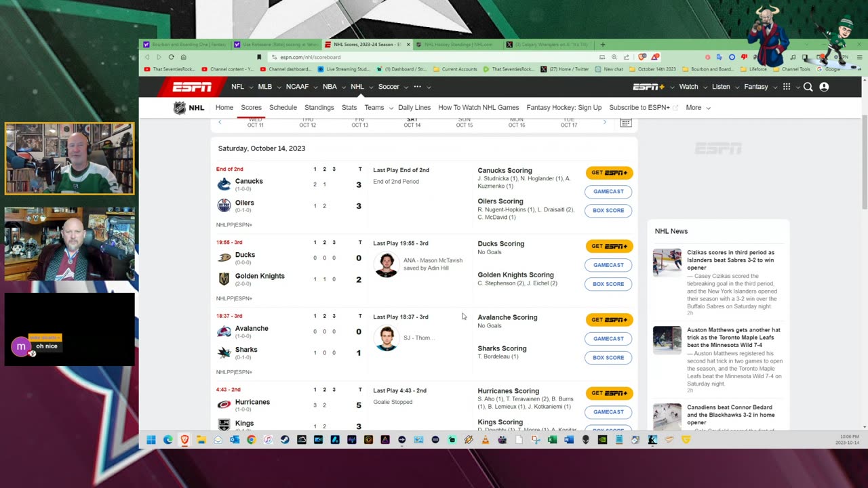Screen dimensions: 868x488
Task: Open the Schedule tab
Action: point(283,108)
